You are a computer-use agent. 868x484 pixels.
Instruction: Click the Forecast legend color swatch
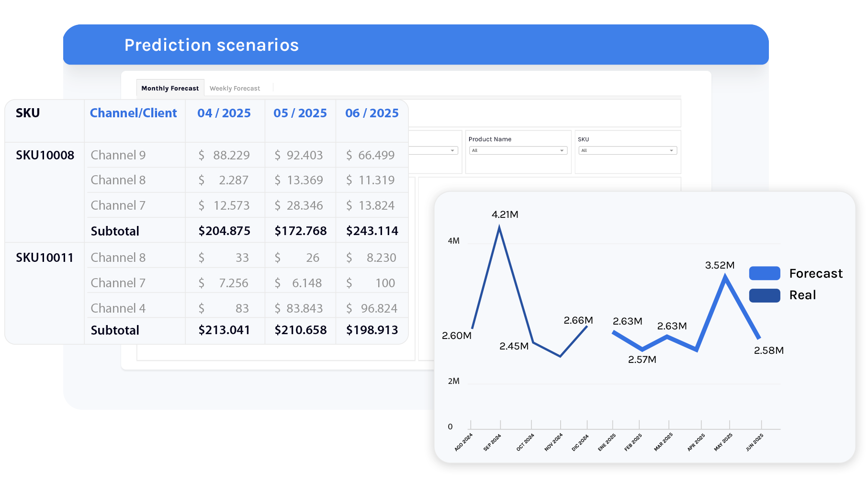click(x=764, y=273)
